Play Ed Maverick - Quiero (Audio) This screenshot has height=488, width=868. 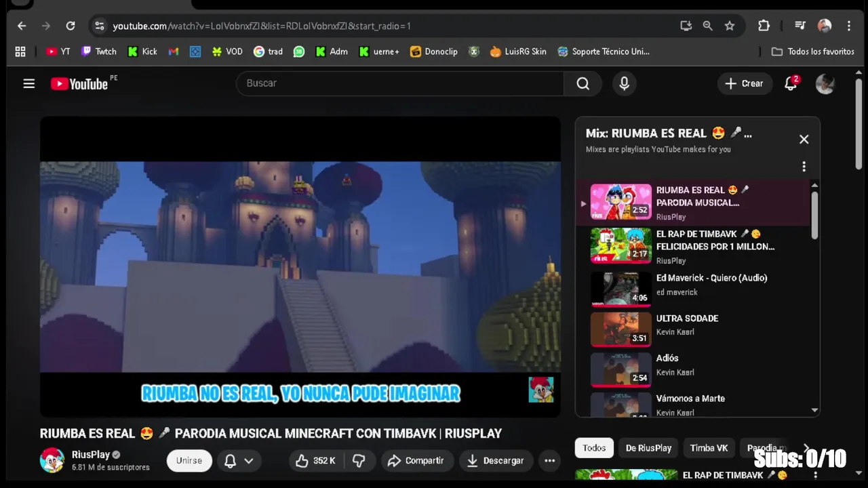pos(693,287)
